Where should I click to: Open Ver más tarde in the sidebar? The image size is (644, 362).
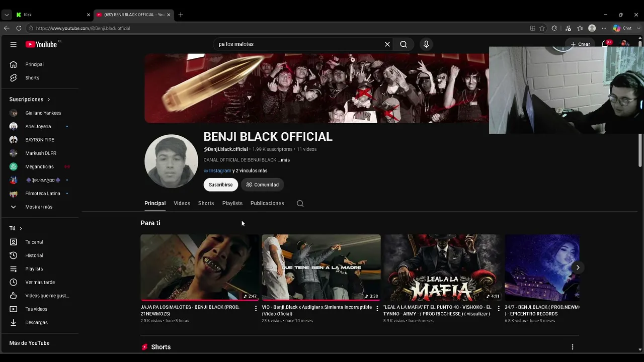[x=39, y=282]
